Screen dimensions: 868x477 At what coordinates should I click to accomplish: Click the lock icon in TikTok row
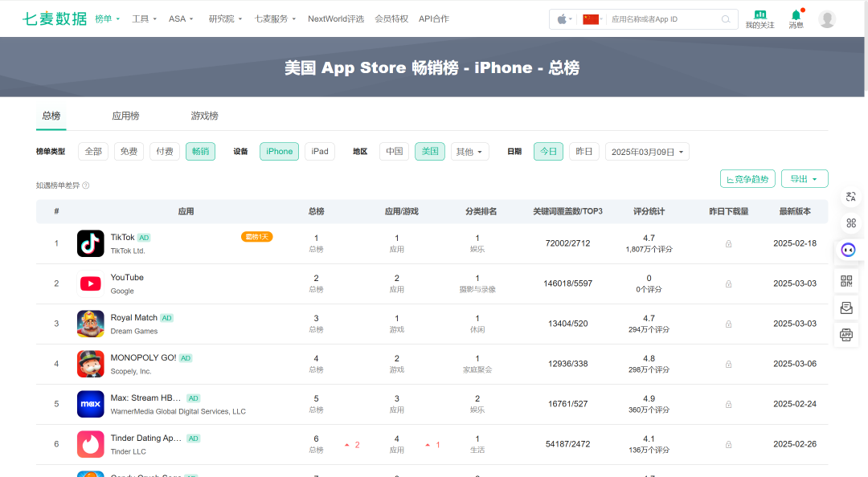coord(728,243)
